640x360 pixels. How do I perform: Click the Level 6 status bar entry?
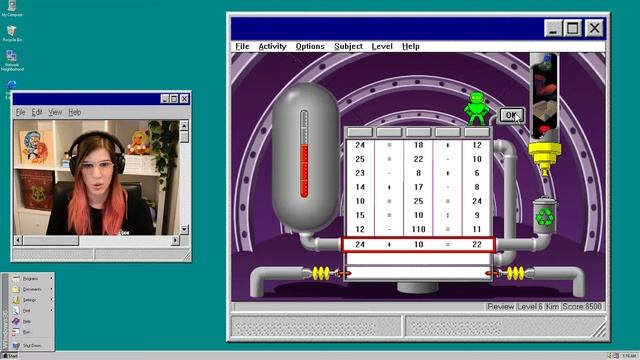coord(529,307)
